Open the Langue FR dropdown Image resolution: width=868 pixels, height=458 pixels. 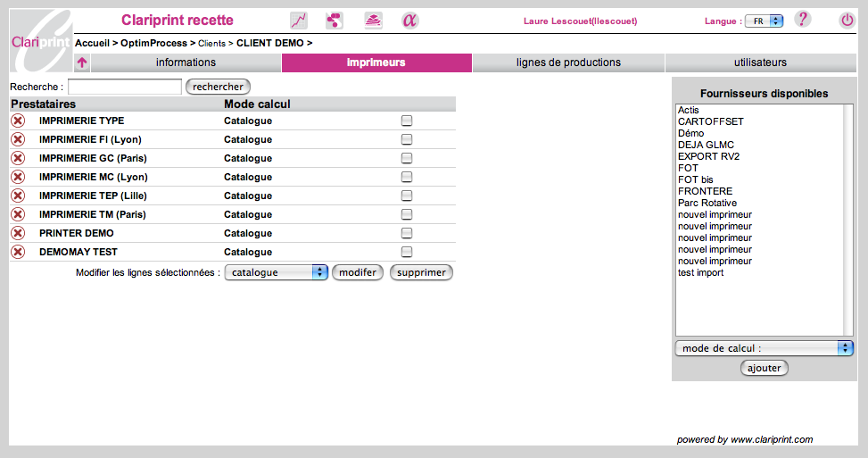pos(764,21)
